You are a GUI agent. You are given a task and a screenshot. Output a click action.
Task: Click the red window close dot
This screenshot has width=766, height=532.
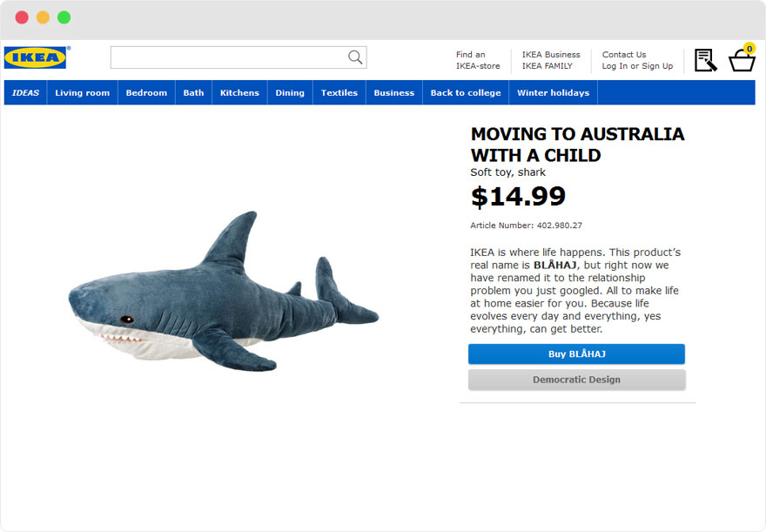(22, 17)
